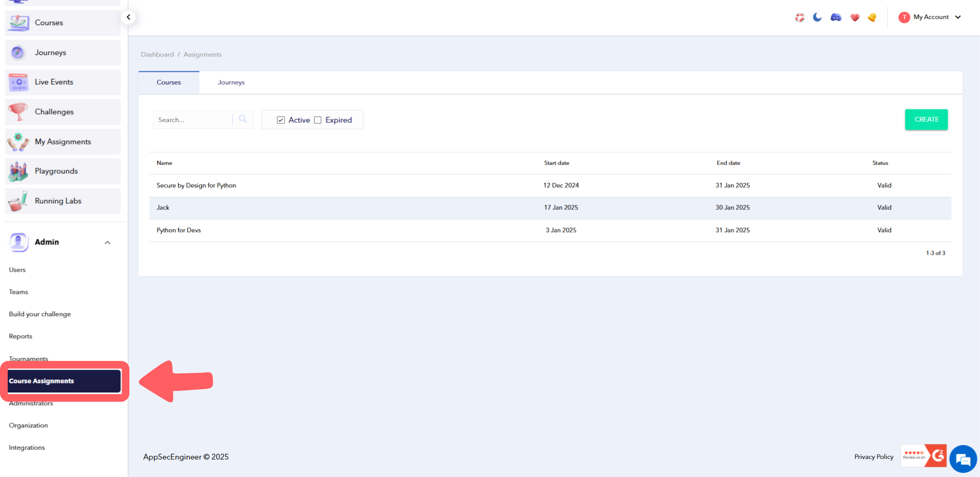The height and width of the screenshot is (477, 980).
Task: Collapse the sidebar with the left arrow
Action: pos(128,17)
